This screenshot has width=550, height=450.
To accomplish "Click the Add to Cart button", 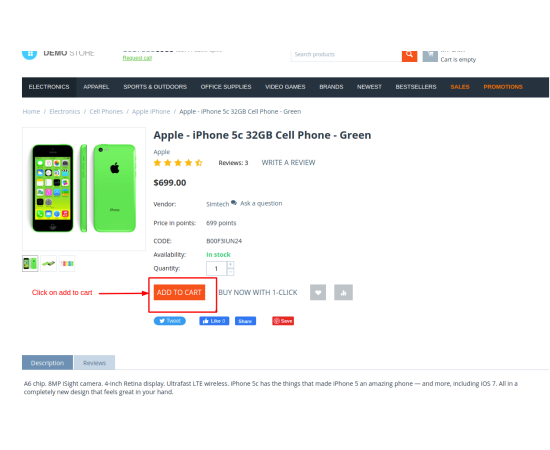I will click(x=179, y=292).
